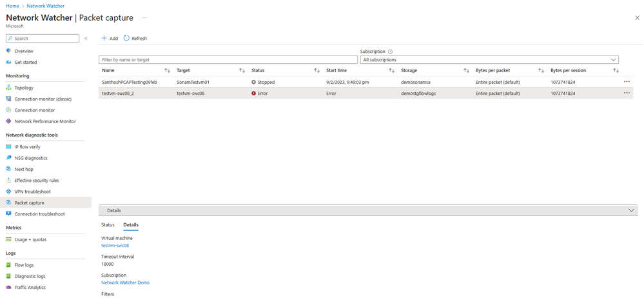
Task: Sort by Bytes per session column
Action: (616, 71)
